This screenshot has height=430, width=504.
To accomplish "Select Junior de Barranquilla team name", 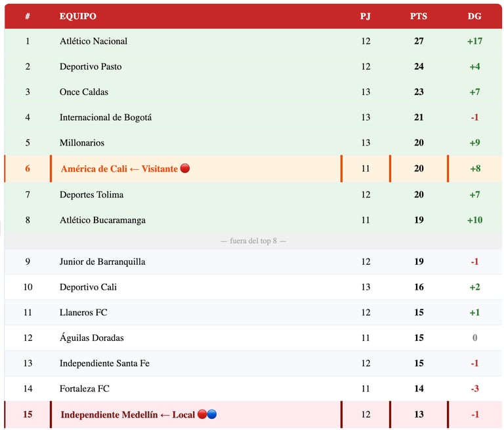I will tap(102, 262).
